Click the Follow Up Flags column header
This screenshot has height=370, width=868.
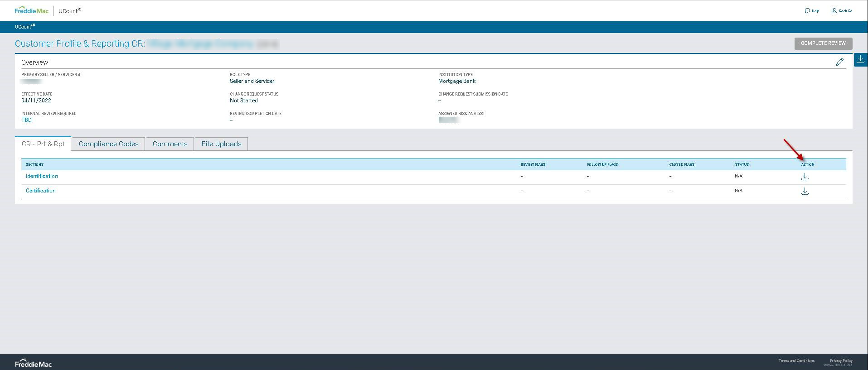tap(602, 164)
